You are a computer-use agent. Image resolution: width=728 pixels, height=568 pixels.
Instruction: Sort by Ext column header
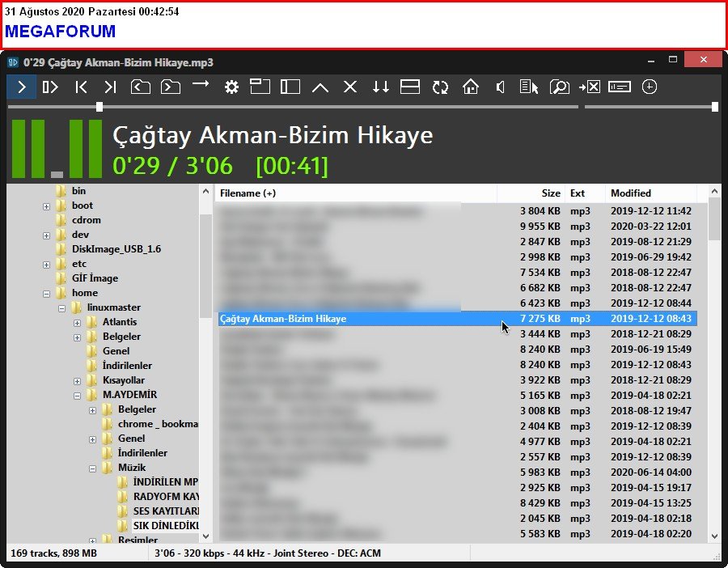tap(585, 193)
